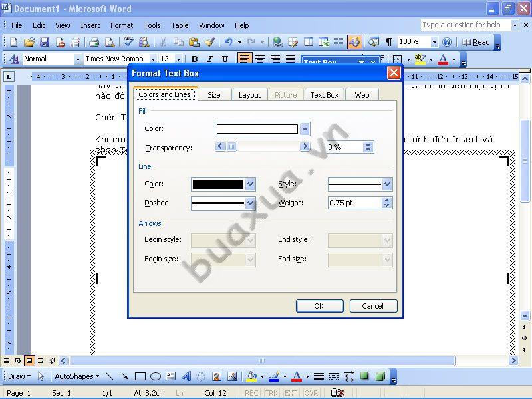The width and height of the screenshot is (532, 399).
Task: Open the font size 12 dropdown
Action: [179, 59]
